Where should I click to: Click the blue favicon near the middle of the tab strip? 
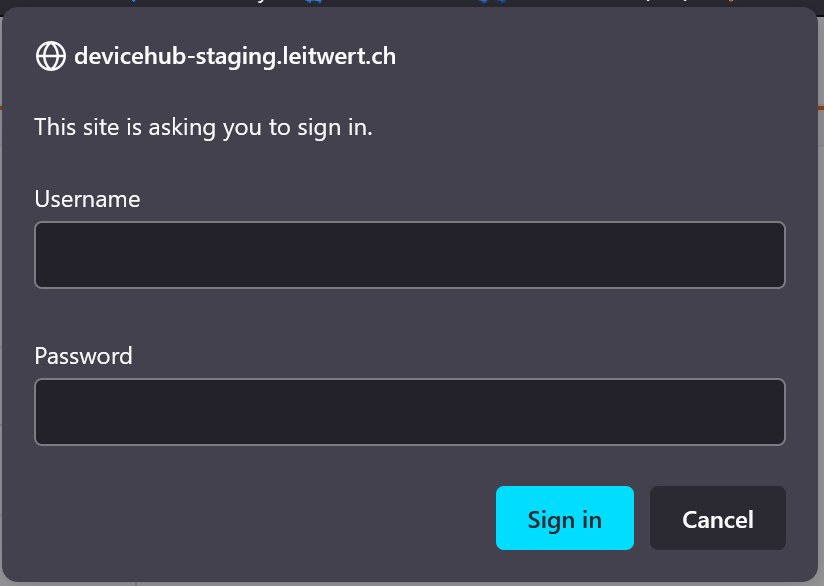[483, 4]
